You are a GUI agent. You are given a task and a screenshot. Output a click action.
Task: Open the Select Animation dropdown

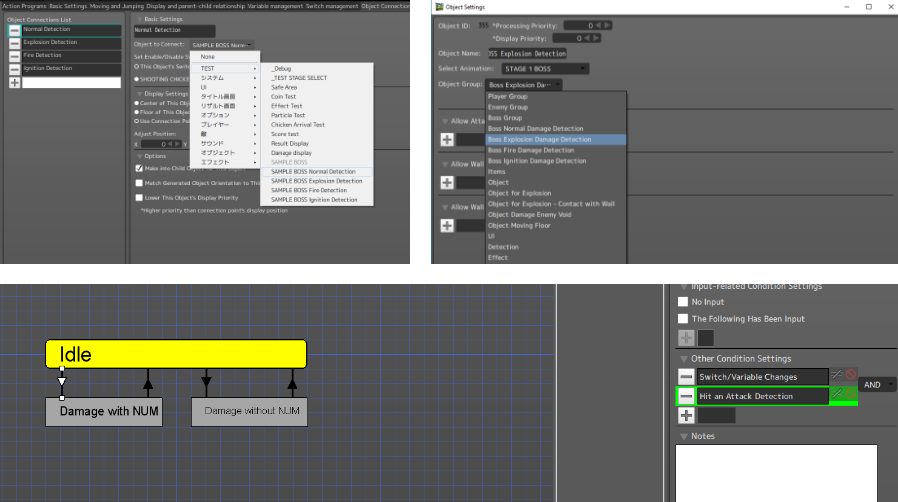[x=540, y=69]
